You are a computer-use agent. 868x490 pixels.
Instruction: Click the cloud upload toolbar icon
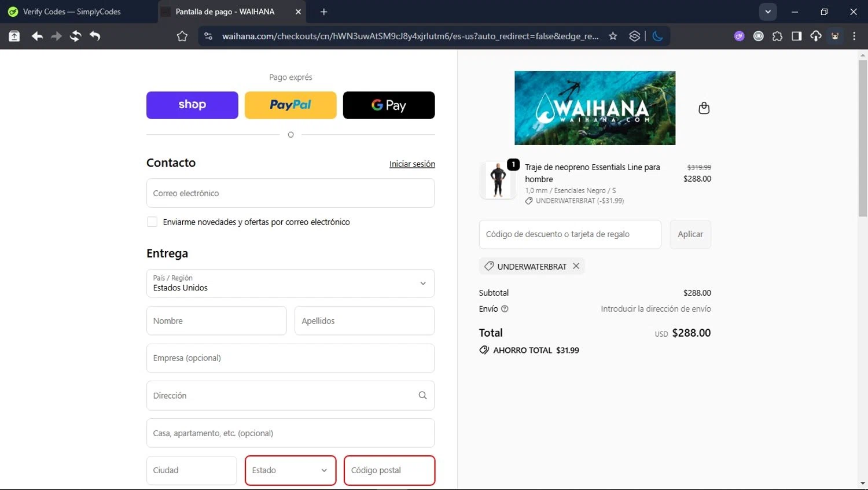816,36
